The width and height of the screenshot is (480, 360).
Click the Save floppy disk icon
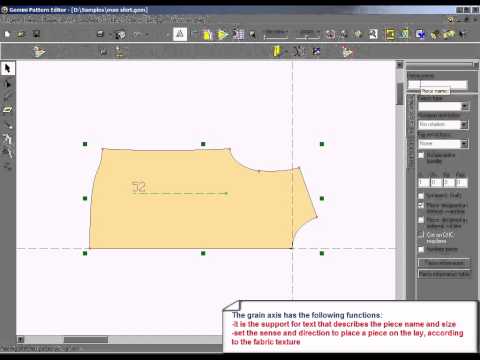point(36,34)
